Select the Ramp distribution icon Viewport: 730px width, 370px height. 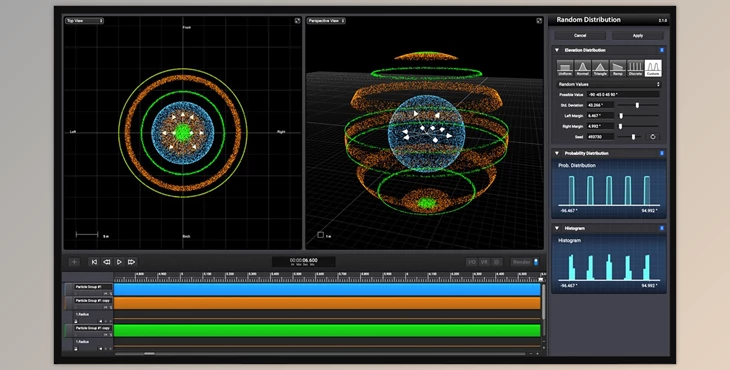(618, 68)
